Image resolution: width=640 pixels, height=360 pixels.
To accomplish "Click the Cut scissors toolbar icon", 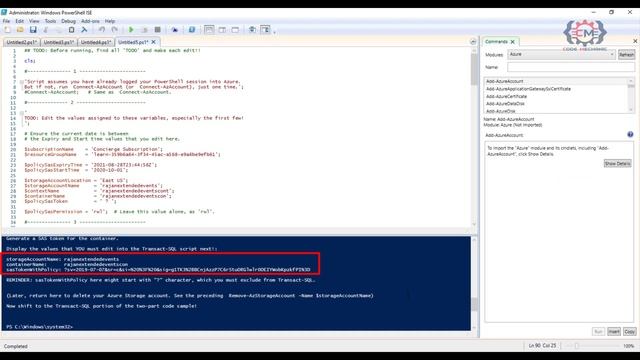I will point(46,30).
